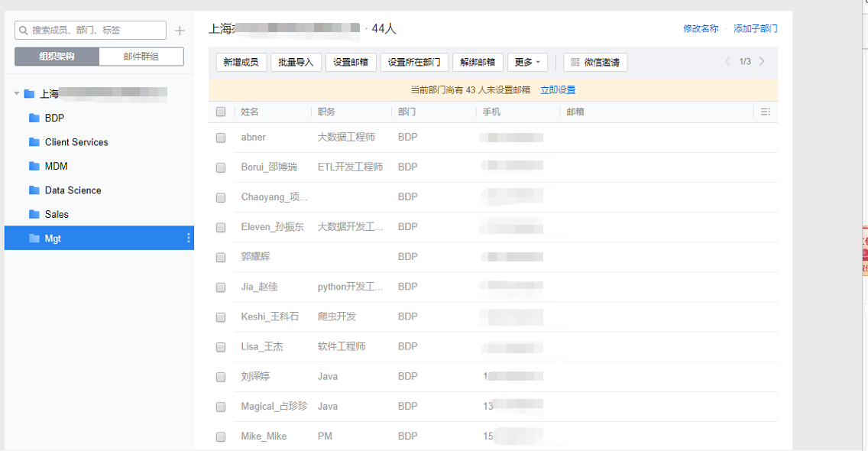
Task: Click the MDM folder icon in sidebar
Action: 35,166
